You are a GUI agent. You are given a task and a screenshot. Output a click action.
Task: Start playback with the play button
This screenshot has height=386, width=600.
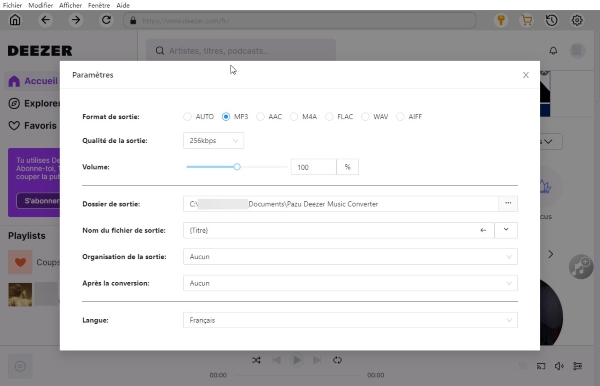point(297,360)
